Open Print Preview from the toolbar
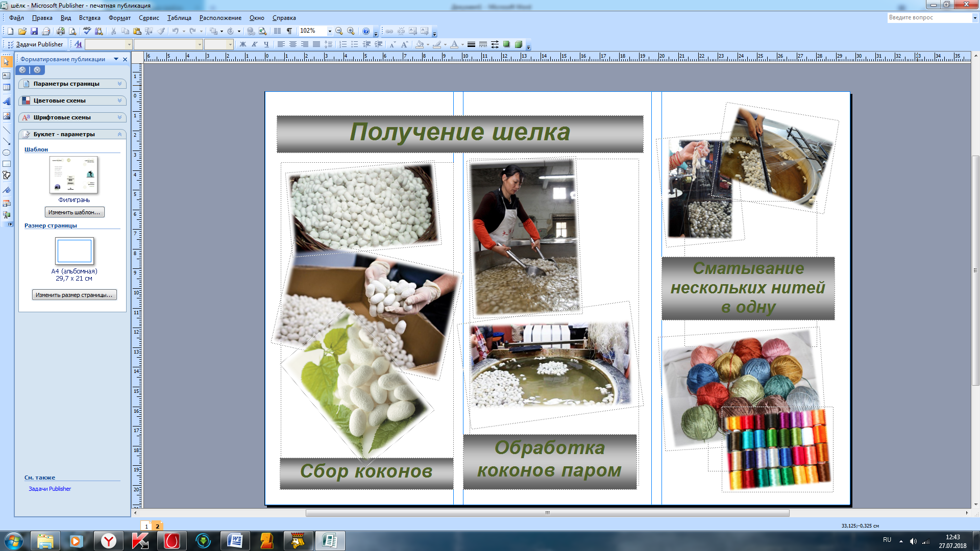 [72, 31]
